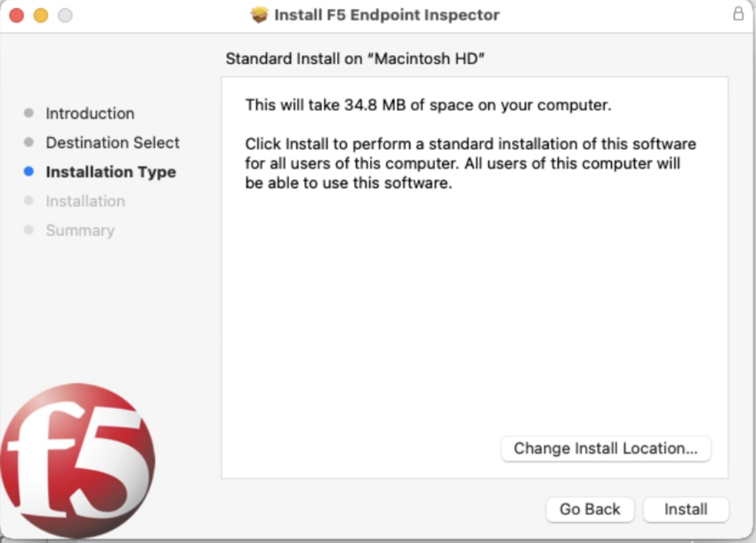Viewport: 756px width, 543px height.
Task: Open the Change Install Location dialog
Action: (605, 449)
